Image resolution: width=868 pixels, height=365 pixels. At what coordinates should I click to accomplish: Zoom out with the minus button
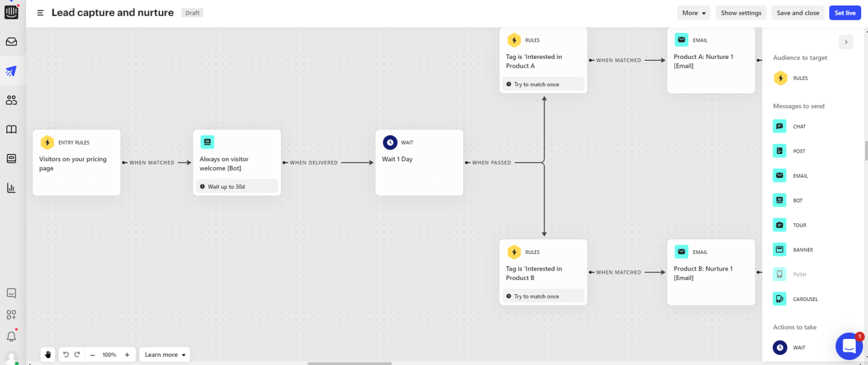(92, 354)
